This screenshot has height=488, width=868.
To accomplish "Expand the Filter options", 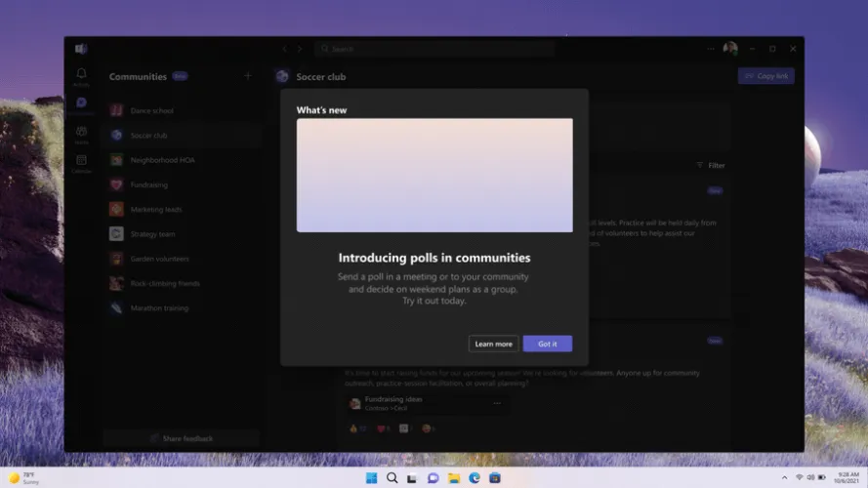I will click(x=711, y=166).
